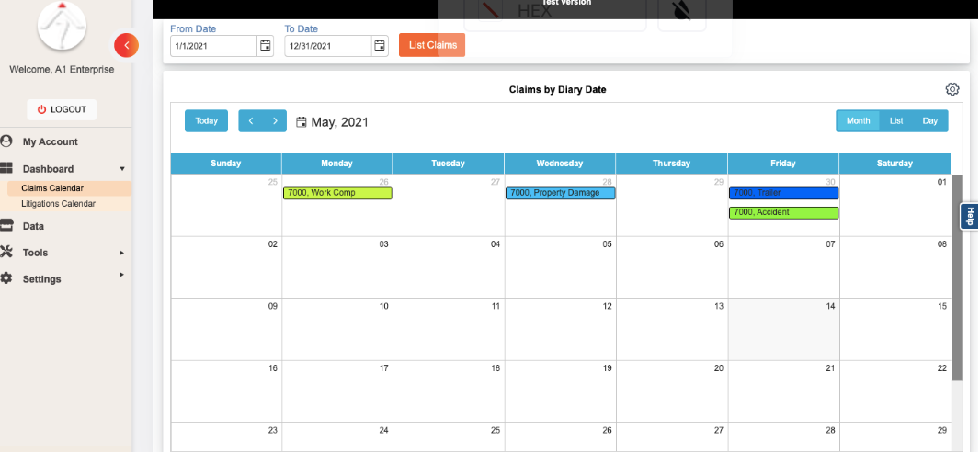Image resolution: width=980 pixels, height=452 pixels.
Task: Go to the next month
Action: pos(275,121)
